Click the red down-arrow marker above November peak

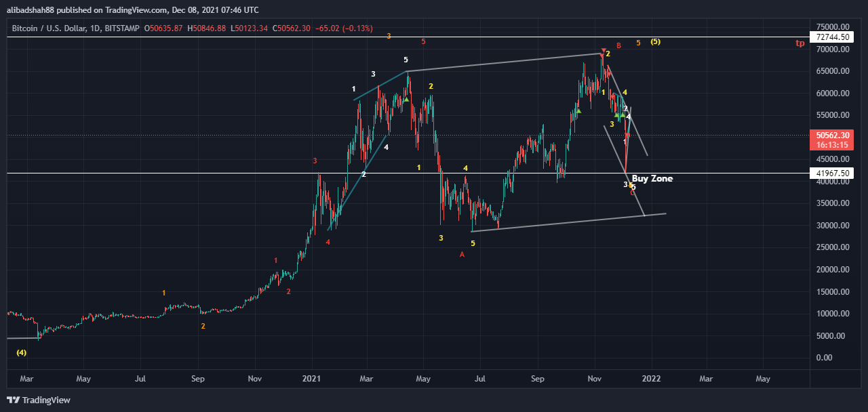[603, 50]
